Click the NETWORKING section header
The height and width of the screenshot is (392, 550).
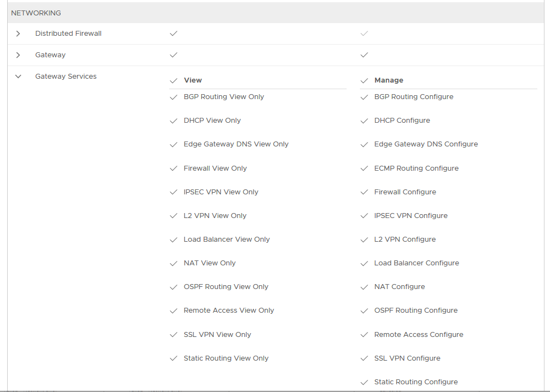coord(36,13)
